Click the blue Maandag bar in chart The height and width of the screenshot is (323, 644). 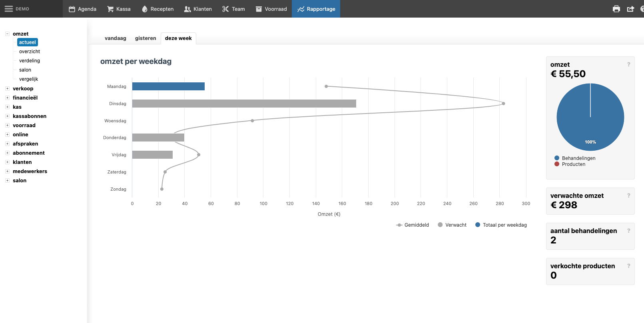168,86
